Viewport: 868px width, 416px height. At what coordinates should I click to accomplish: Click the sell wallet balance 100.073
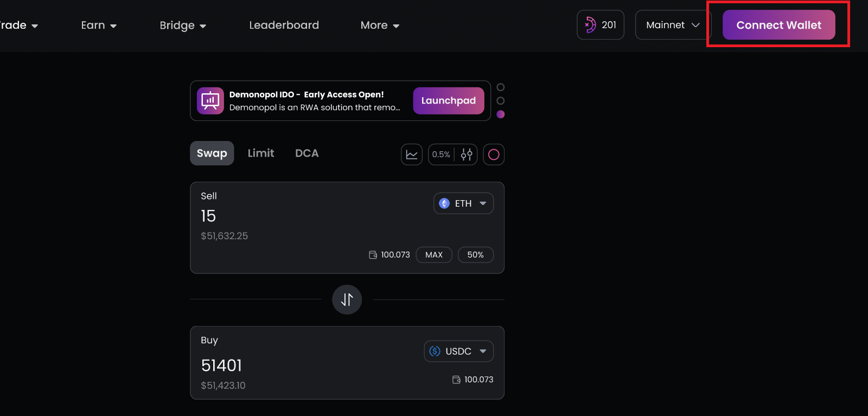[395, 255]
